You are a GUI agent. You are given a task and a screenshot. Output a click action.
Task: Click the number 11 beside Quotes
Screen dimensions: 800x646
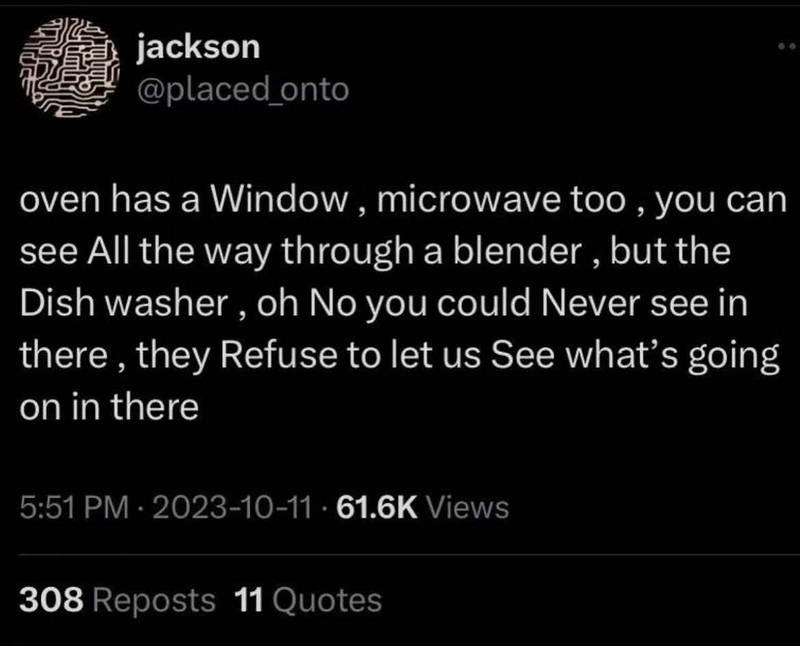(x=249, y=600)
